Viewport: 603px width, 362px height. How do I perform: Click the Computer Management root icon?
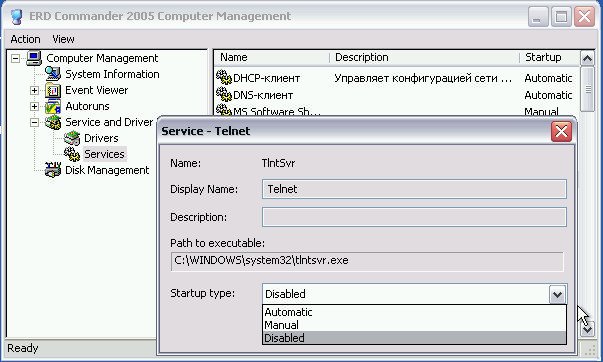(x=34, y=58)
